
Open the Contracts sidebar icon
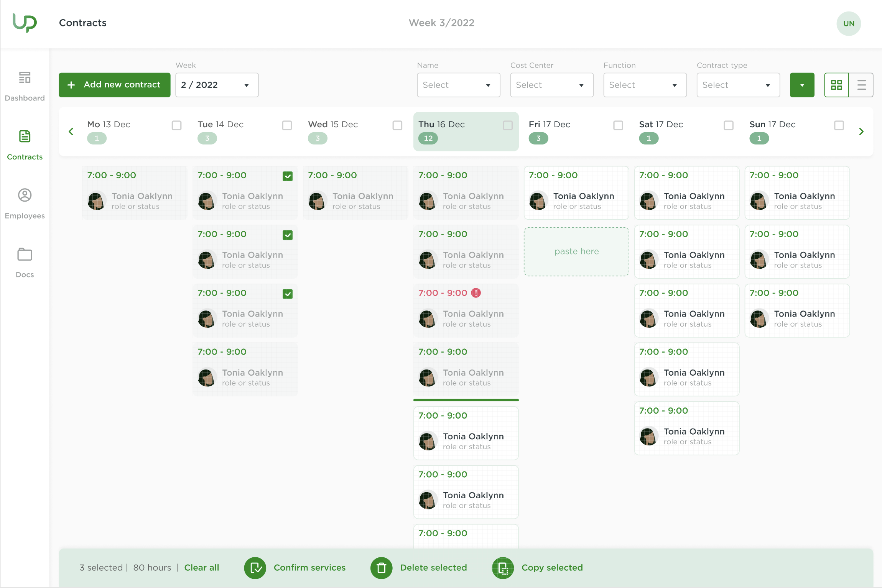(25, 136)
